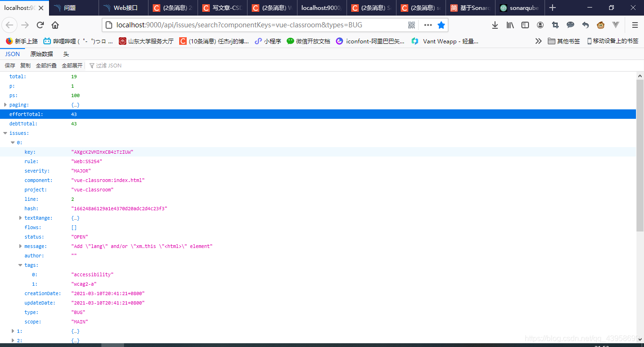Expand the textRange node
This screenshot has height=347, width=644.
20,218
